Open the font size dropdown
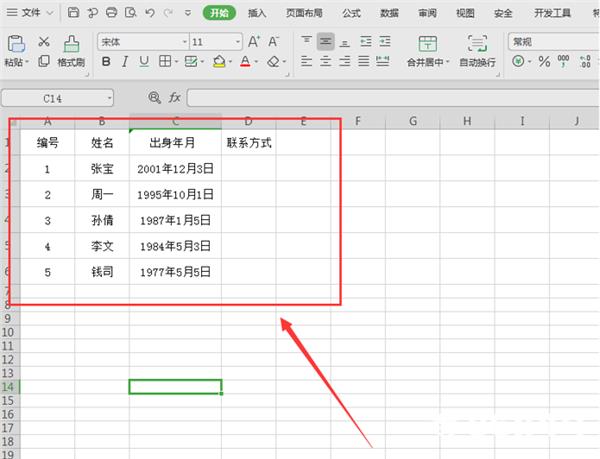Viewport: 600px width, 459px height. click(x=238, y=42)
